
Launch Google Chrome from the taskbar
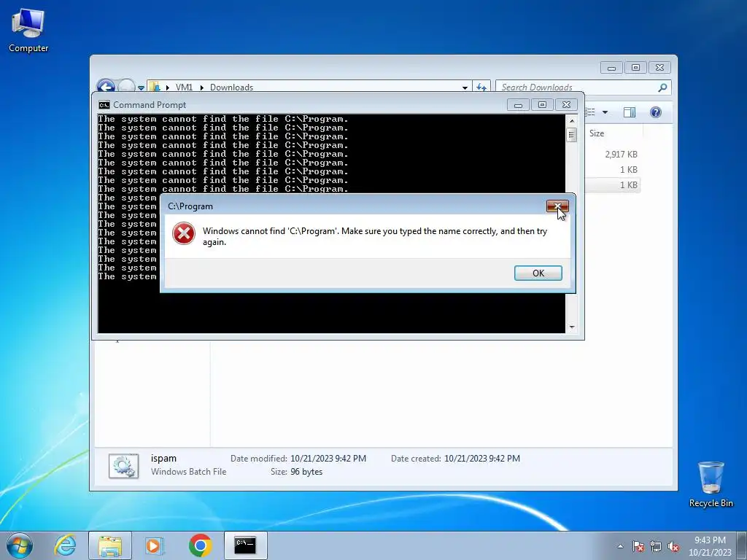coord(200,545)
